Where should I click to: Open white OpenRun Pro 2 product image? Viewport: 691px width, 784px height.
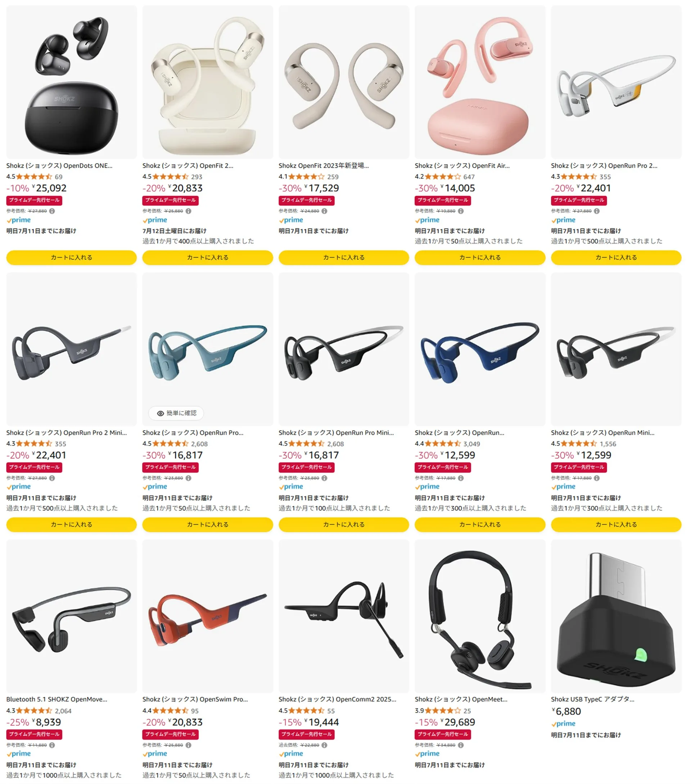[616, 82]
